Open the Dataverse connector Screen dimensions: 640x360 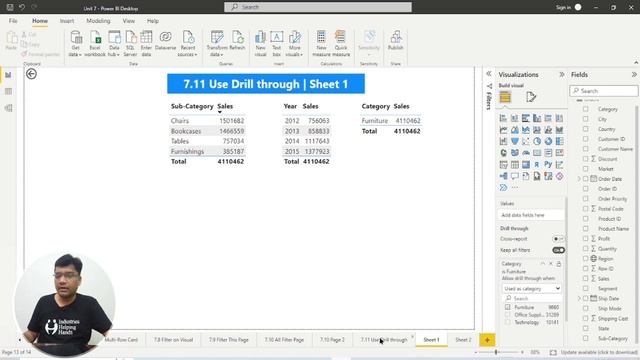[165, 41]
